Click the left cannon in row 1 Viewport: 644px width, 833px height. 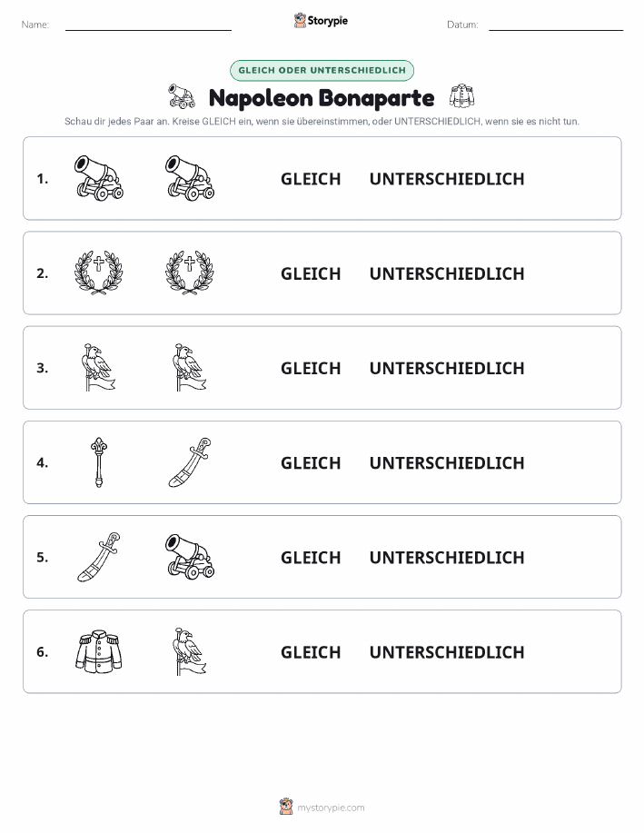pyautogui.click(x=99, y=178)
